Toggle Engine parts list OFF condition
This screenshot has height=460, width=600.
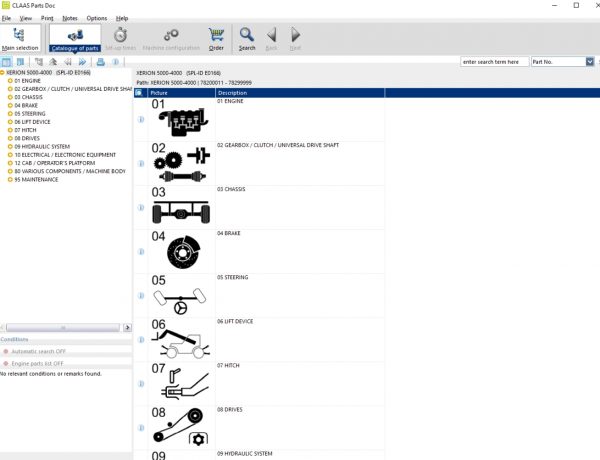click(x=33, y=363)
